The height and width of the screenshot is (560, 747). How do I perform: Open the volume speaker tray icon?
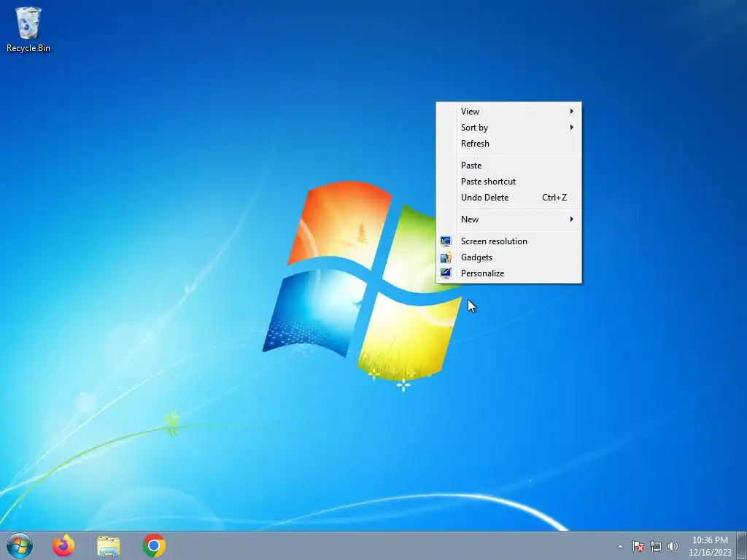pyautogui.click(x=673, y=546)
